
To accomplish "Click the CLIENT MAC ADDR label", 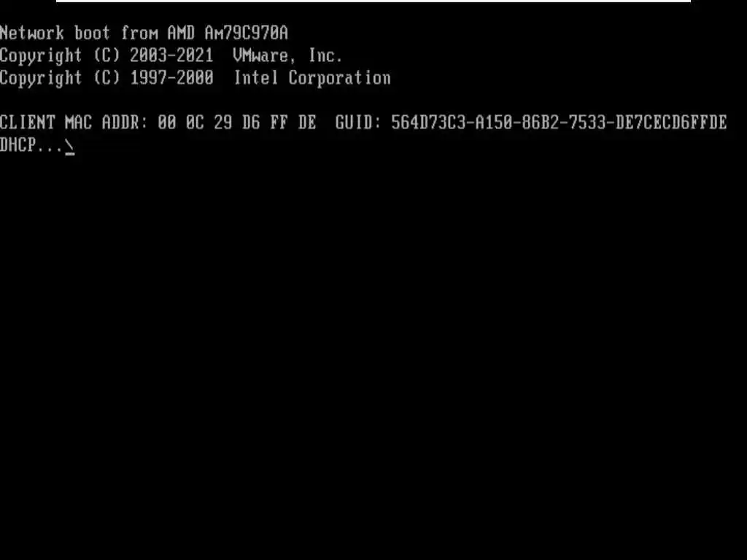I will click(74, 122).
